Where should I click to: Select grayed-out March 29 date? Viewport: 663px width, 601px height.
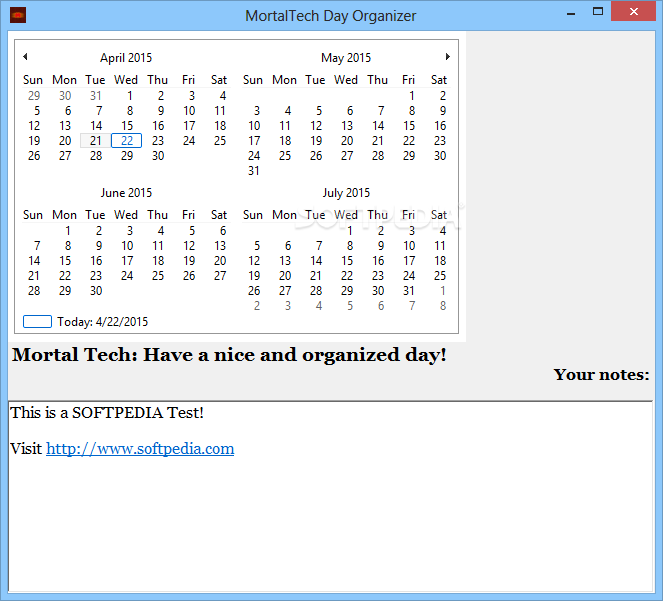click(x=34, y=96)
